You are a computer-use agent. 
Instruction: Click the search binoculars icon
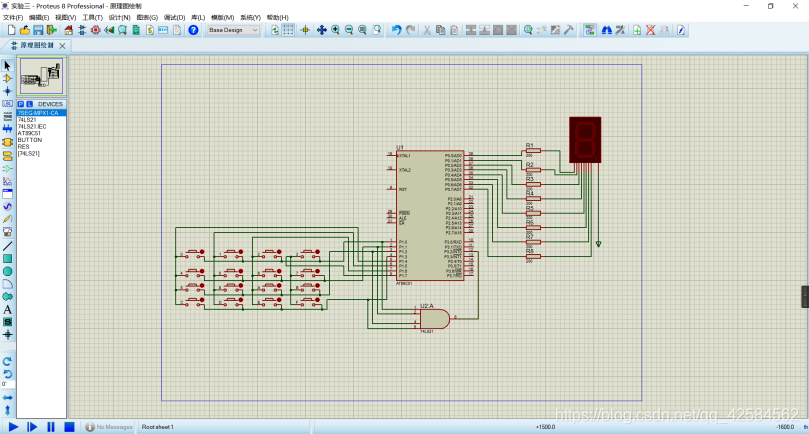coord(607,30)
